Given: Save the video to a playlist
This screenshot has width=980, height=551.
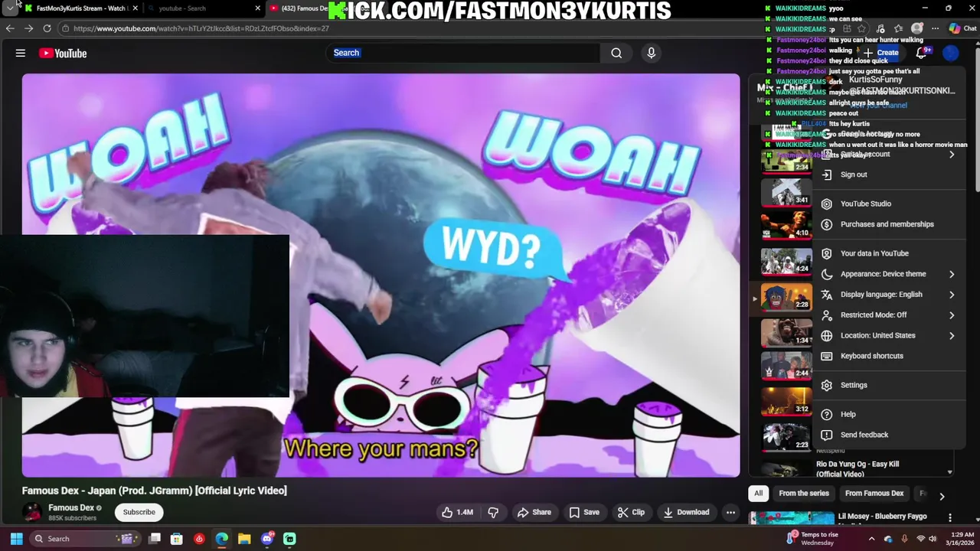Looking at the screenshot, I should tap(583, 512).
